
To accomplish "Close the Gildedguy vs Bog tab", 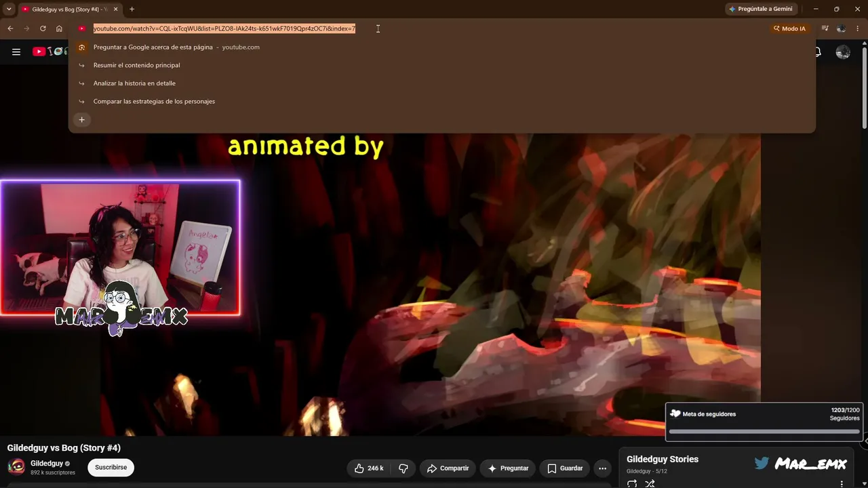I will (x=116, y=9).
